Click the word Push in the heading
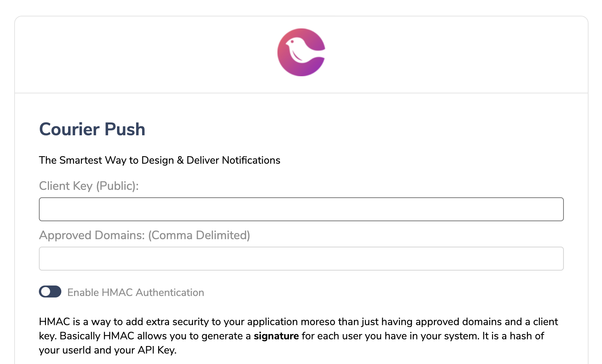Viewport: 602px width, 364px height. tap(125, 129)
